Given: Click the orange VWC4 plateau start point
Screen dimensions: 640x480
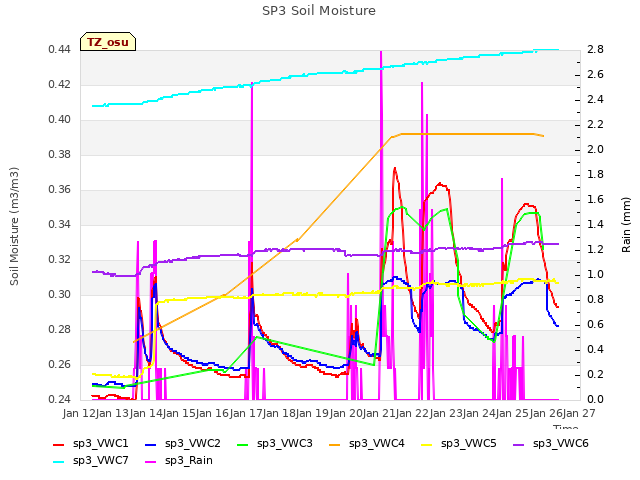Looking at the screenshot, I should pyautogui.click(x=402, y=134).
